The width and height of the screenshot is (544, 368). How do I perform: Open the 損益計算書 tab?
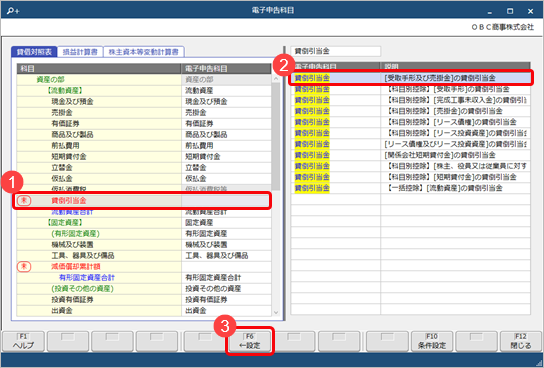pyautogui.click(x=80, y=52)
